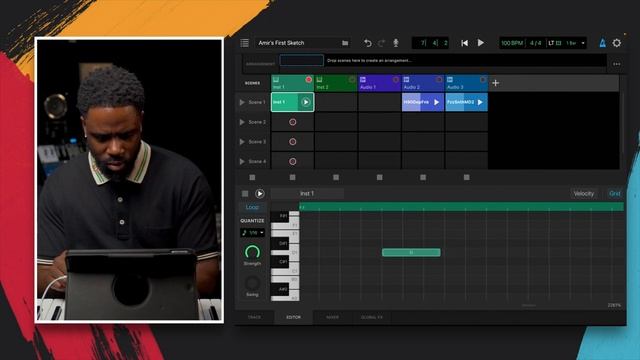Open the arrangement more options ellipsis

click(x=616, y=64)
